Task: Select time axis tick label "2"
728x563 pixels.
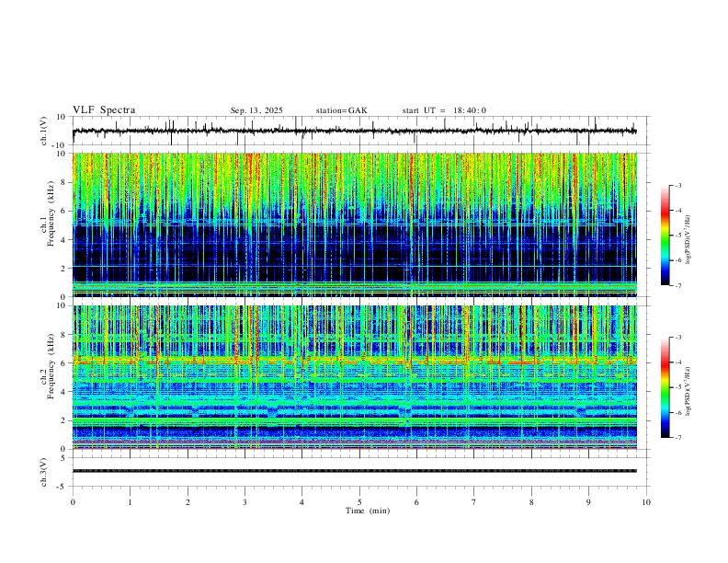Action: pos(188,502)
